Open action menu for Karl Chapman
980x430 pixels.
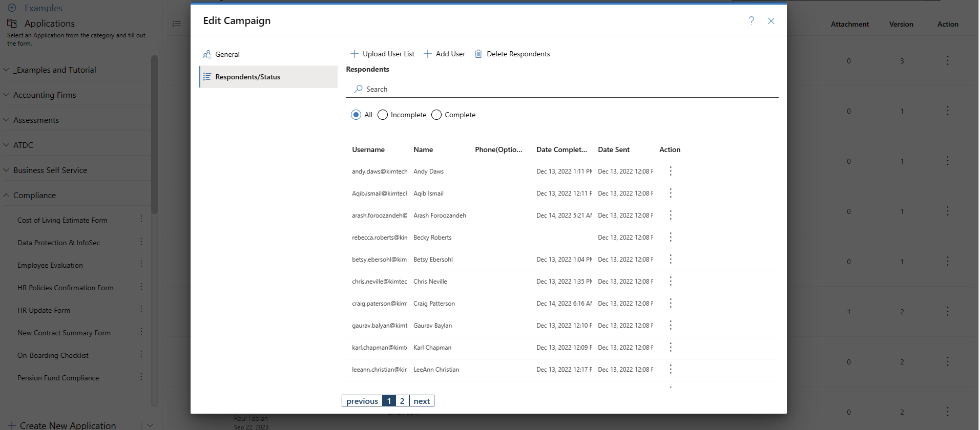pyautogui.click(x=671, y=347)
